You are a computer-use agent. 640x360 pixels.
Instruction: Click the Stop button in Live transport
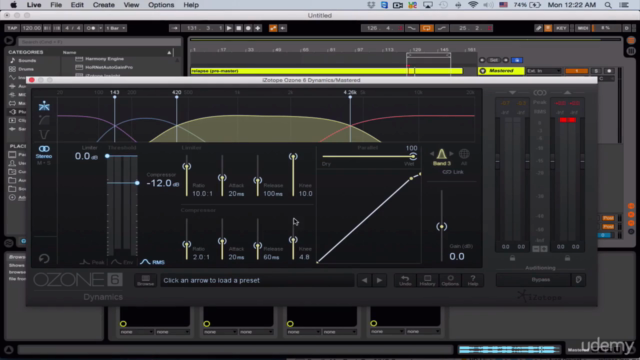[x=239, y=28]
